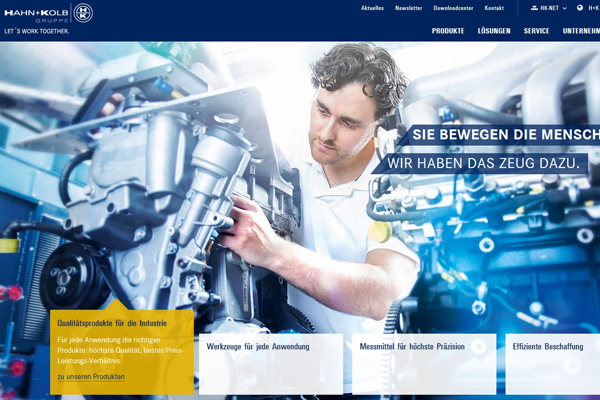The width and height of the screenshot is (600, 400).
Task: Open the Service menu
Action: [x=536, y=31]
